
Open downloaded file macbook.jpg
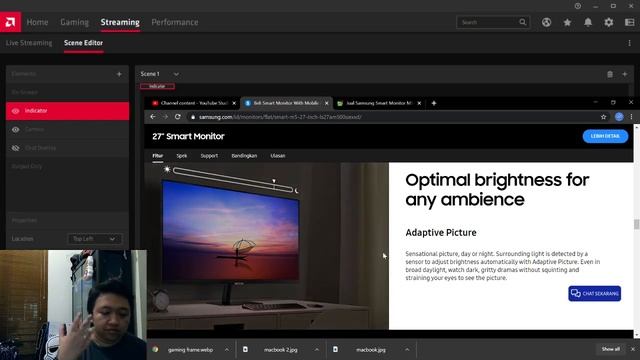click(370, 349)
